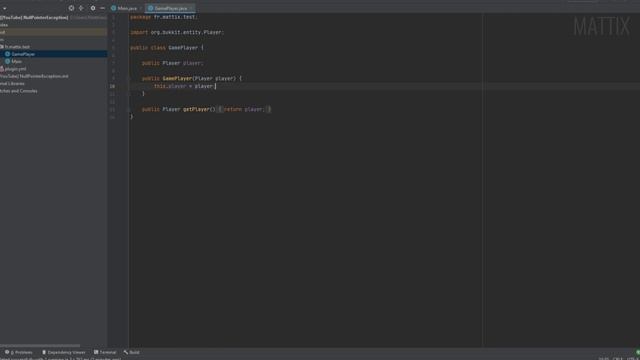
Task: Open the project view dropdown arrow
Action: [4, 8]
